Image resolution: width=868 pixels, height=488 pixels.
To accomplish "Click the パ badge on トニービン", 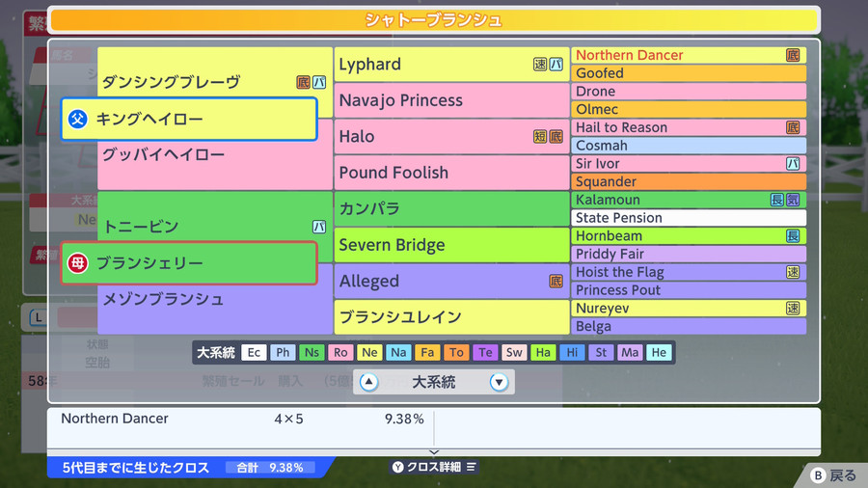I will coord(319,227).
